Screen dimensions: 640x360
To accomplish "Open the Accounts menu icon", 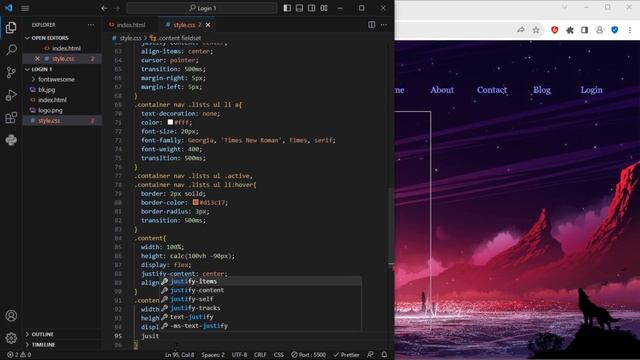I will click(x=11, y=316).
